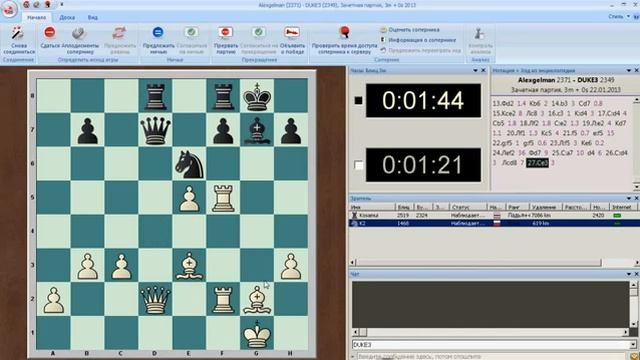Click the 'Проверить время доступа соперника к серверу' icon

pos(344,32)
